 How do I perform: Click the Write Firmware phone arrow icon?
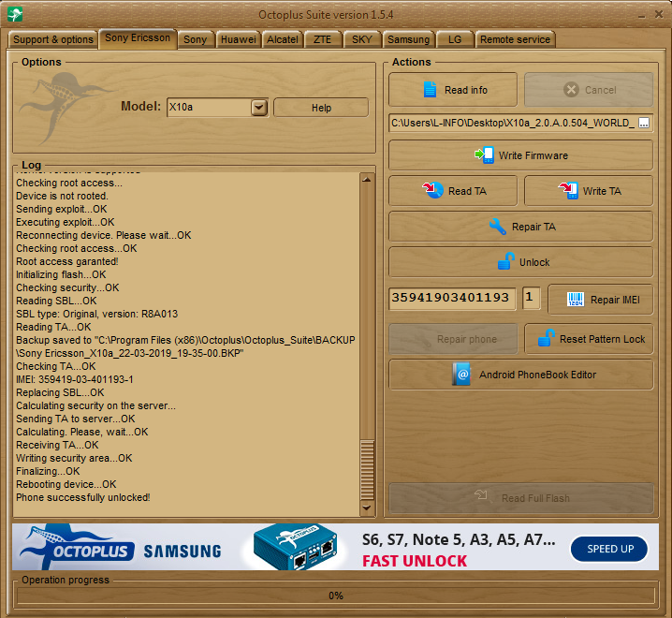[x=484, y=155]
